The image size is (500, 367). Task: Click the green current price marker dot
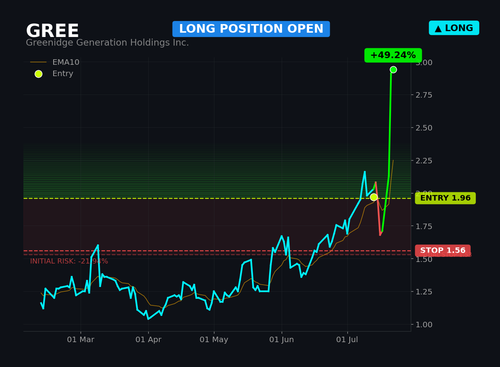tap(393, 70)
